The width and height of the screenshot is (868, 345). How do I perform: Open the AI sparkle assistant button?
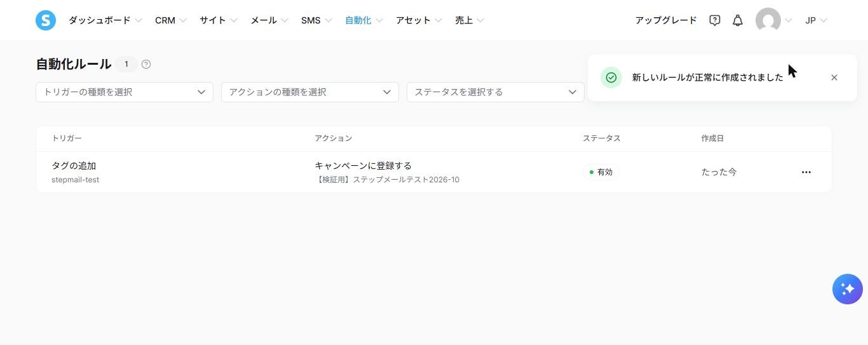pos(848,289)
